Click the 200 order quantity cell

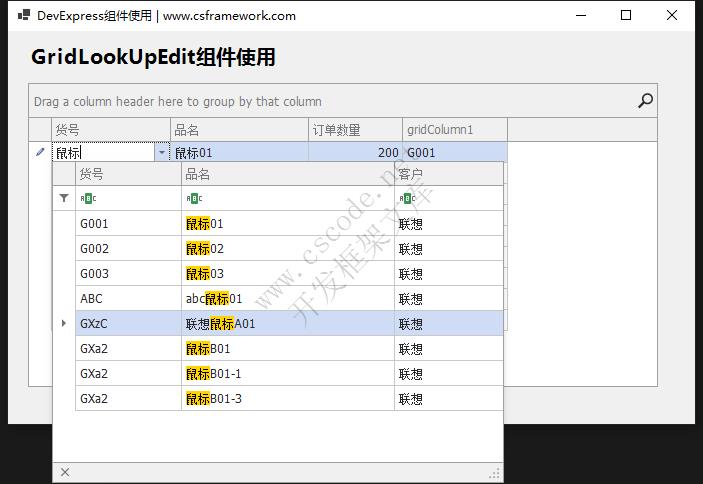coord(356,153)
